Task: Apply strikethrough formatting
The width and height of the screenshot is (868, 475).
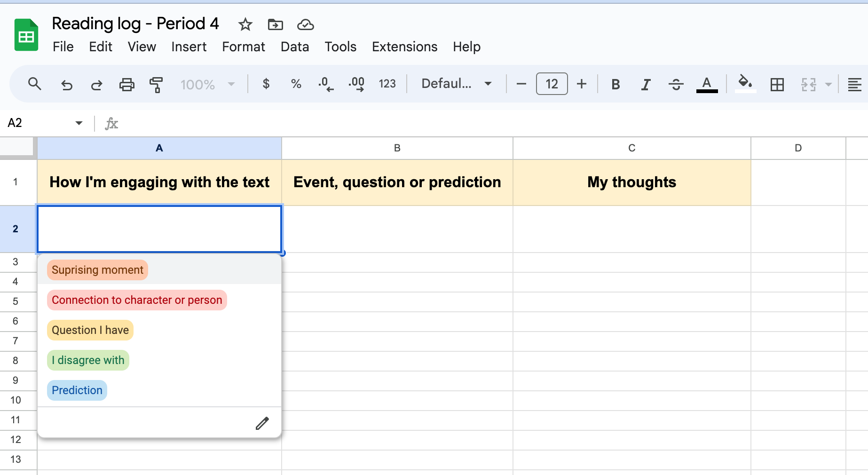Action: [x=676, y=85]
